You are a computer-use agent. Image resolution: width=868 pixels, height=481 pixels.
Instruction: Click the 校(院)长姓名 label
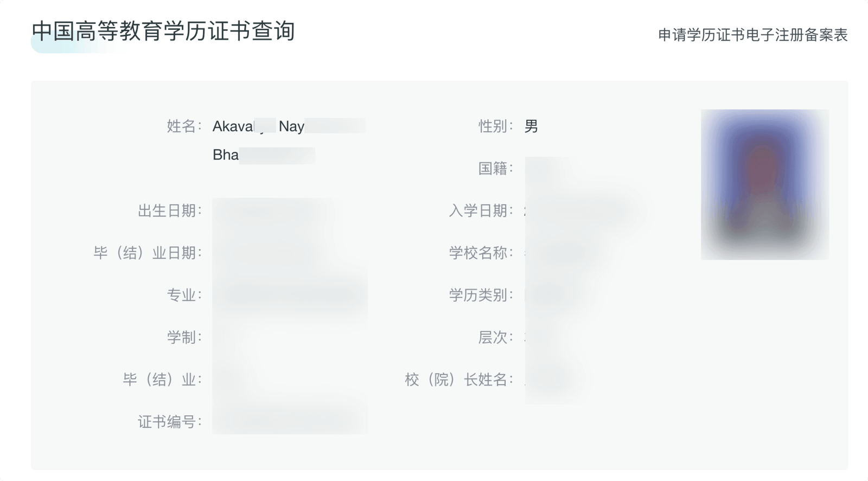tap(459, 380)
